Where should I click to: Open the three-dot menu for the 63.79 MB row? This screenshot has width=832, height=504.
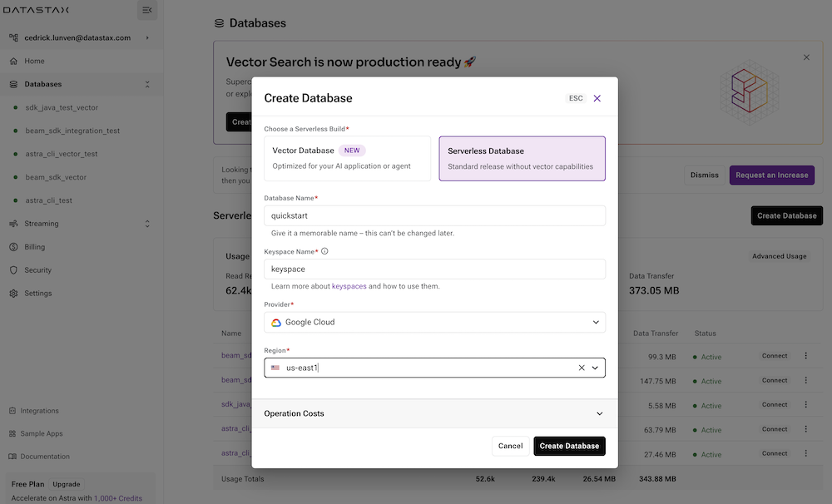805,429
